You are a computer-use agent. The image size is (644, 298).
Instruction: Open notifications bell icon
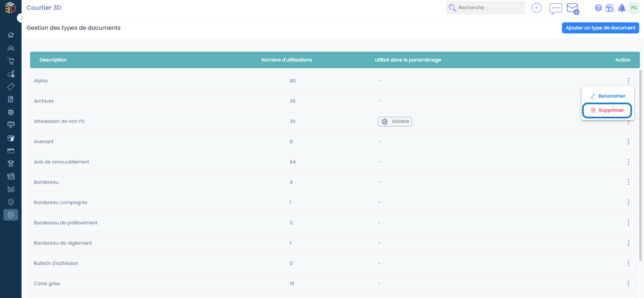click(x=622, y=7)
